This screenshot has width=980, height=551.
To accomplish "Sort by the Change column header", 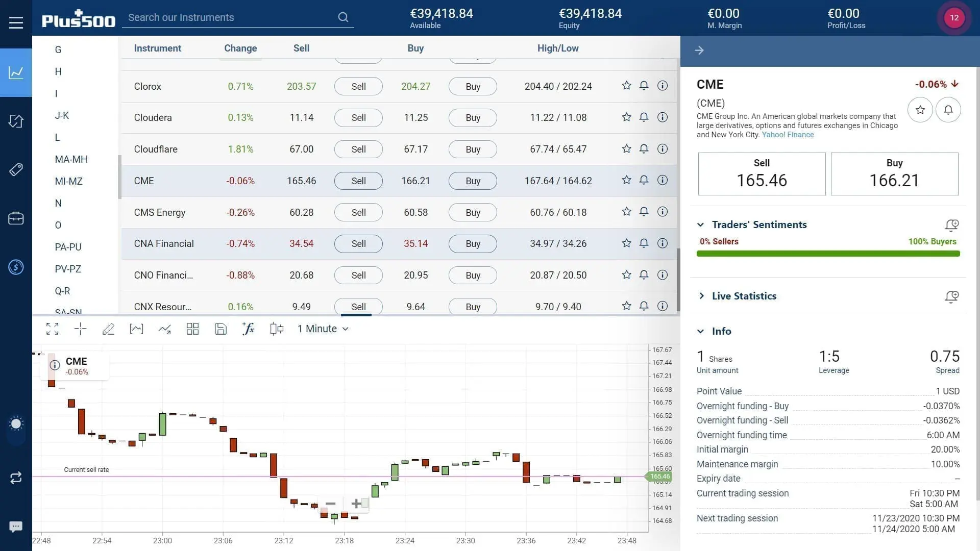I will 240,48.
